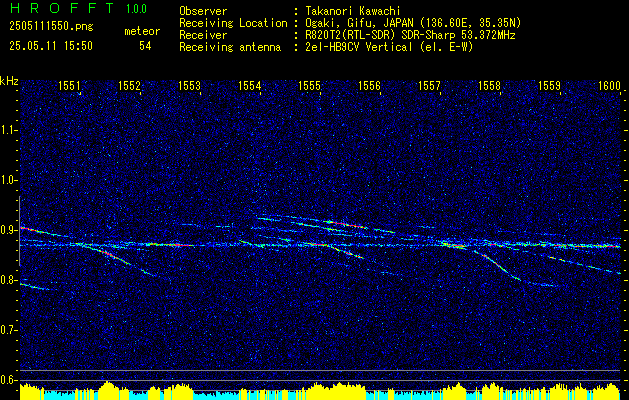Select the R820T2(RTL-SDR) SDR-Sharp 53.372MHz text
The height and width of the screenshot is (400, 629).
pyautogui.click(x=410, y=35)
